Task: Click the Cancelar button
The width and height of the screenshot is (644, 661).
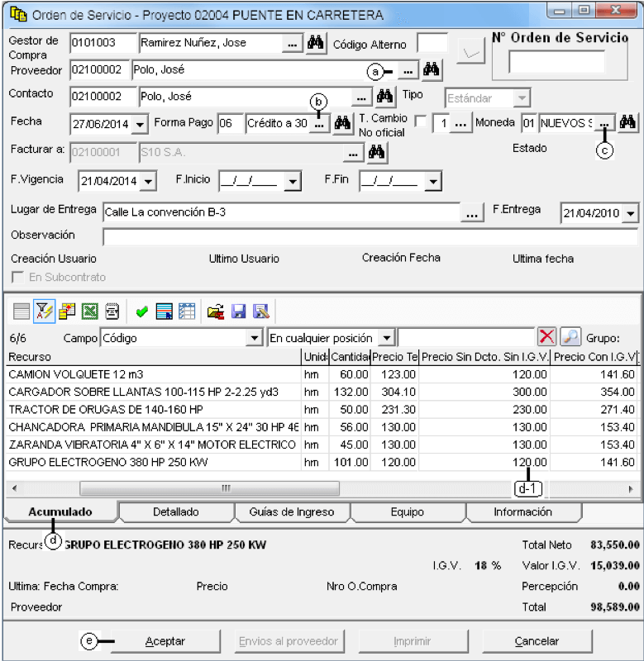Action: tap(537, 641)
